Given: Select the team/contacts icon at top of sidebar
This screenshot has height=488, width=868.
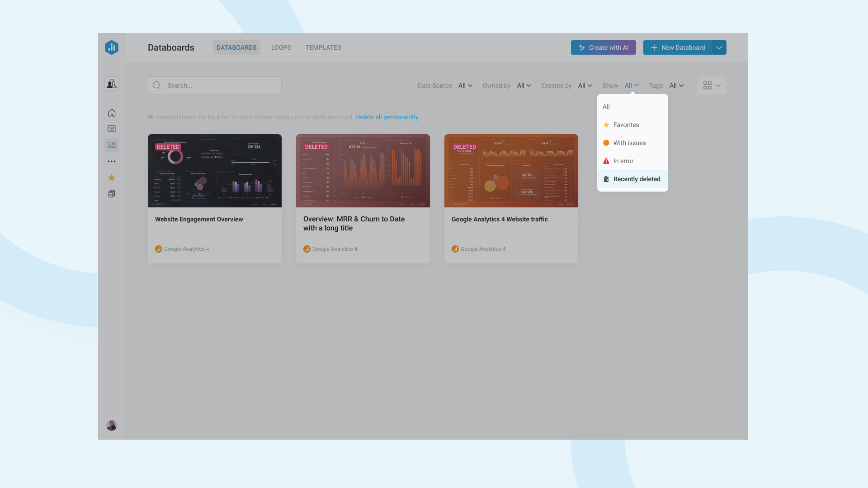Looking at the screenshot, I should pyautogui.click(x=112, y=84).
